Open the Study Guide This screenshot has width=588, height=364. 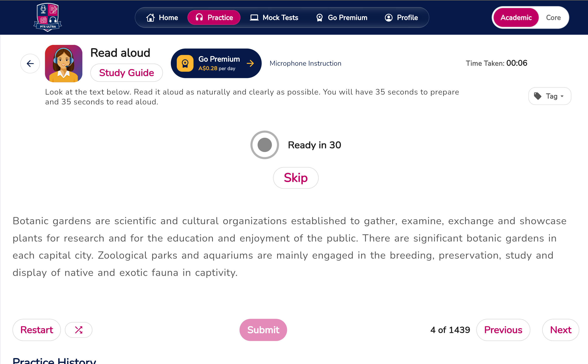pyautogui.click(x=127, y=73)
